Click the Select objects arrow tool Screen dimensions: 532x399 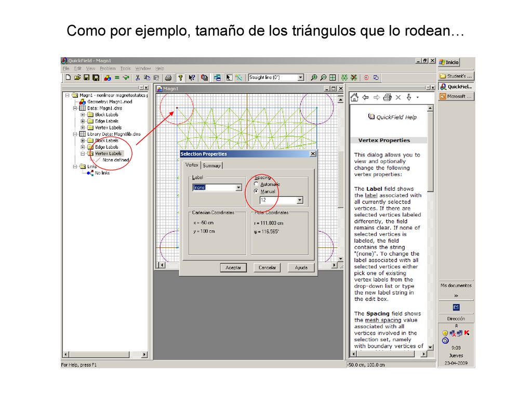click(x=229, y=77)
